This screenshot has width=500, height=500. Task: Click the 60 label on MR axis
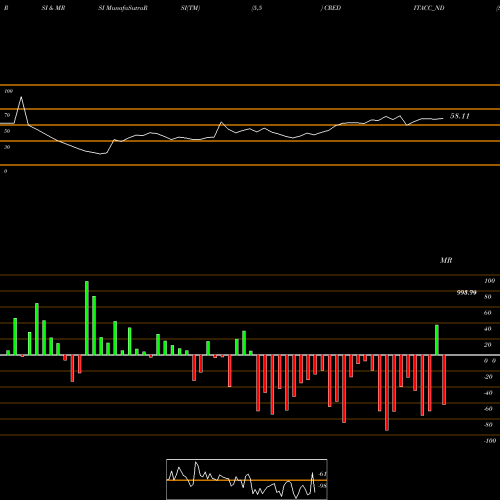coord(488,313)
